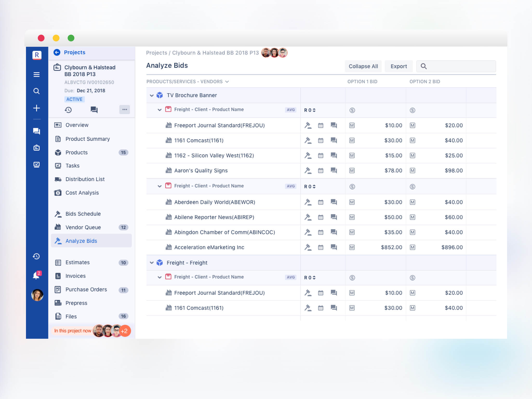Viewport: 532px width, 399px height.
Task: Click AVG badge on first Freight - Client row
Action: click(291, 110)
